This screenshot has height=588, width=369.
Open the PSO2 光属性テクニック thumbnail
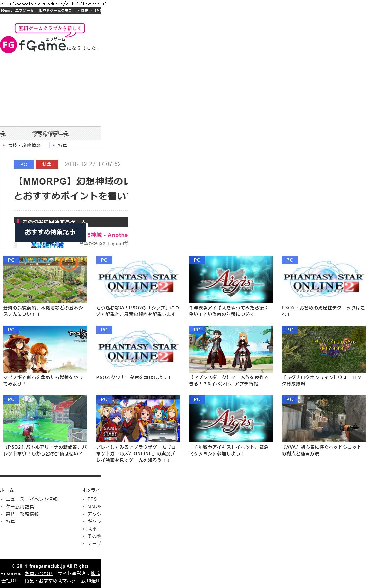pos(324,279)
